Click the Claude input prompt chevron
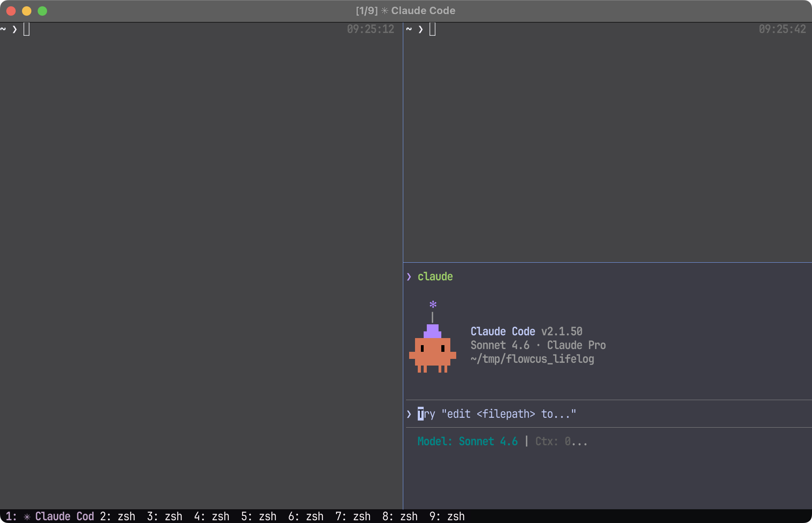The image size is (812, 523). (x=409, y=414)
